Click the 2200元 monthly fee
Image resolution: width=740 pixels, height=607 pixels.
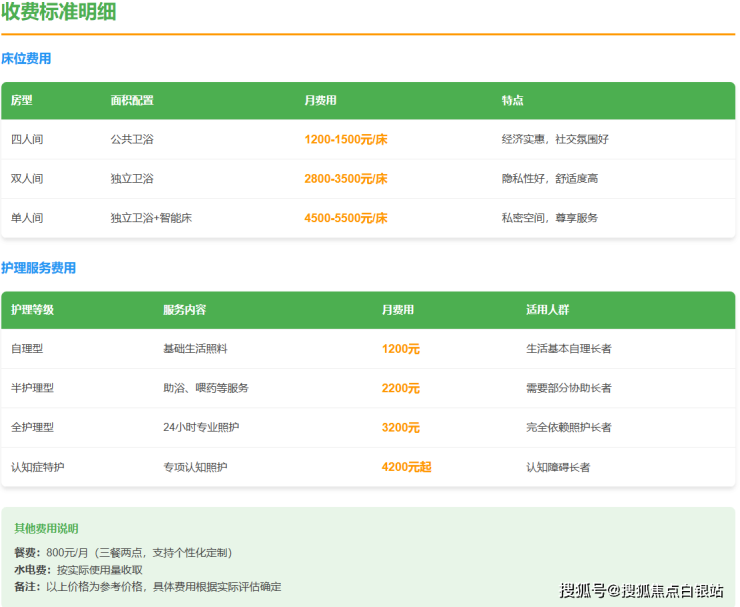[400, 388]
